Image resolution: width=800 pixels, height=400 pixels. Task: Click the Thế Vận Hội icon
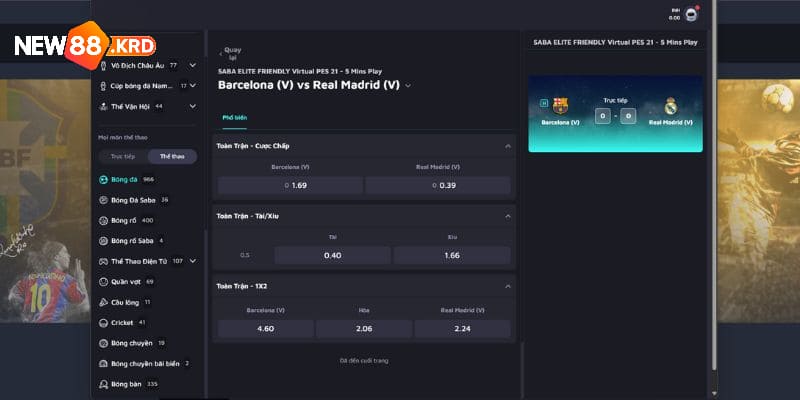point(104,107)
